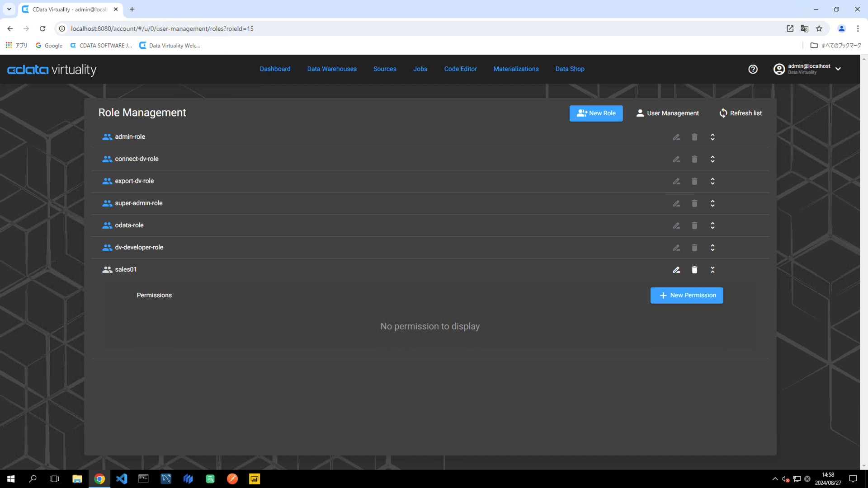The width and height of the screenshot is (868, 488).
Task: Go to the Code Editor tab
Action: click(460, 69)
